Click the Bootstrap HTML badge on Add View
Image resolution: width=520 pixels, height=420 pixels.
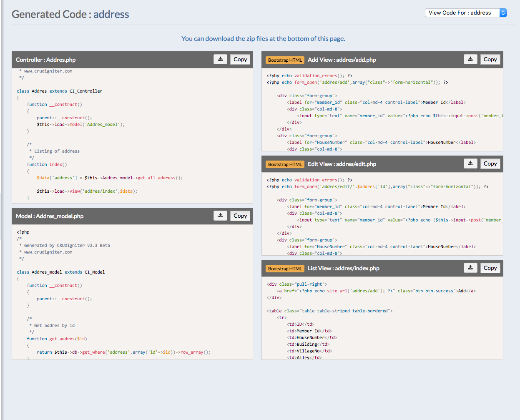coord(285,60)
